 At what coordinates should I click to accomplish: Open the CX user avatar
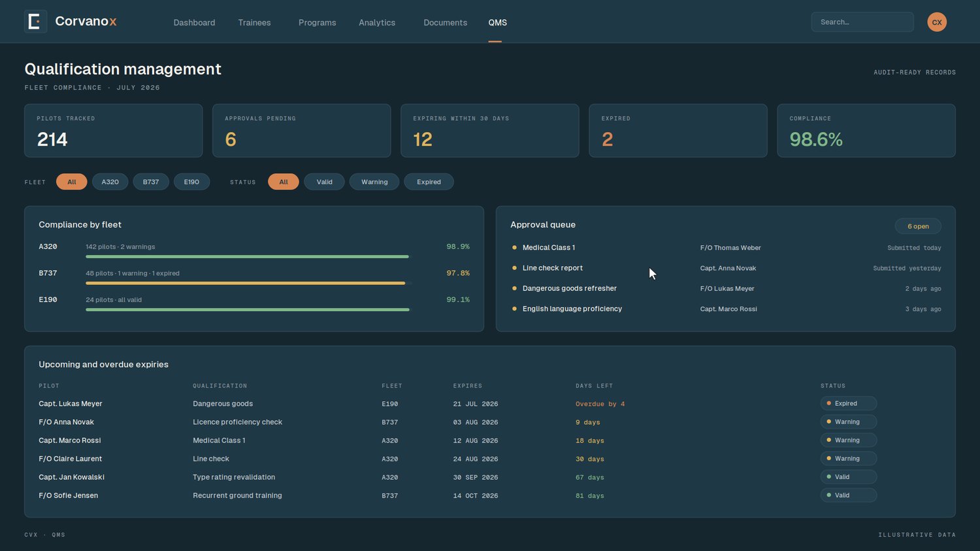[937, 22]
